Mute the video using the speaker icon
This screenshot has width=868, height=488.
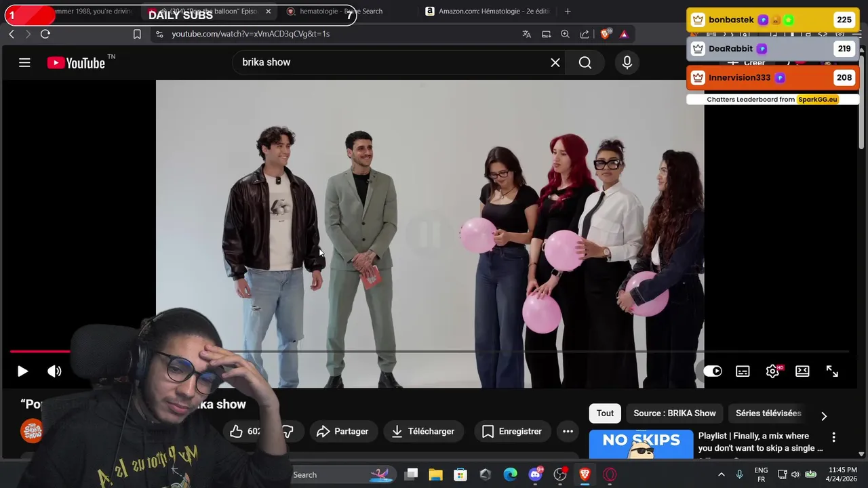pos(54,371)
